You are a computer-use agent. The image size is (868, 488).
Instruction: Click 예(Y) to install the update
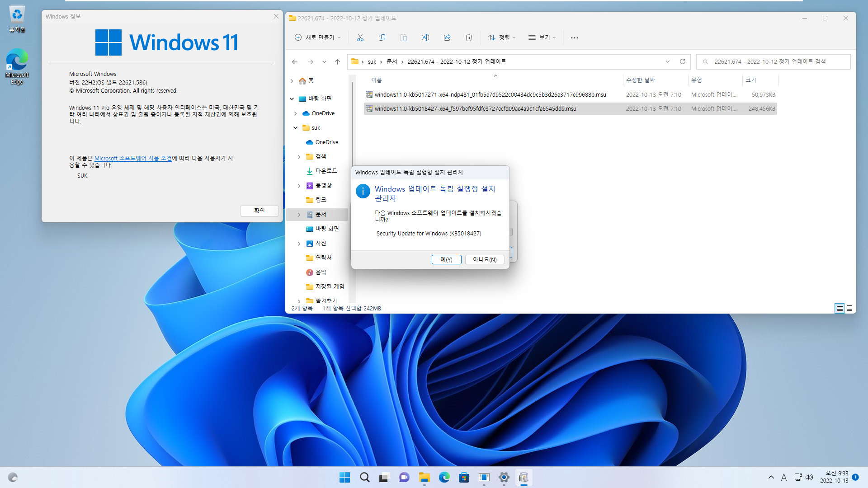tap(446, 259)
